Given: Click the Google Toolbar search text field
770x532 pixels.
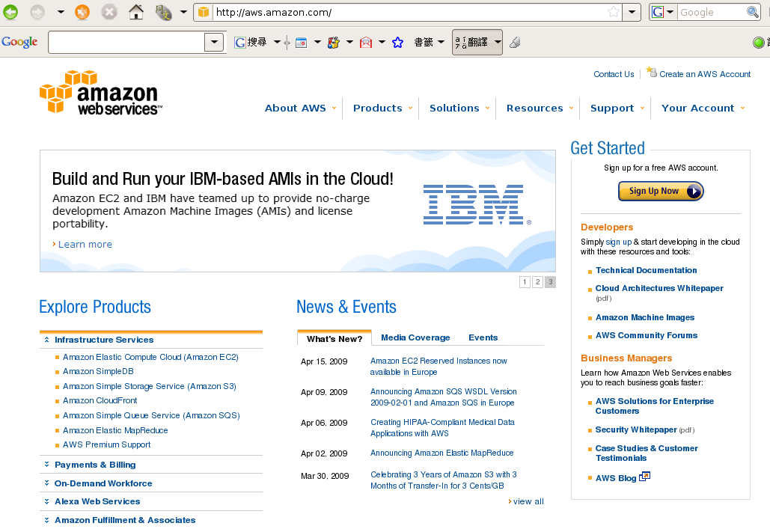Looking at the screenshot, I should point(126,43).
